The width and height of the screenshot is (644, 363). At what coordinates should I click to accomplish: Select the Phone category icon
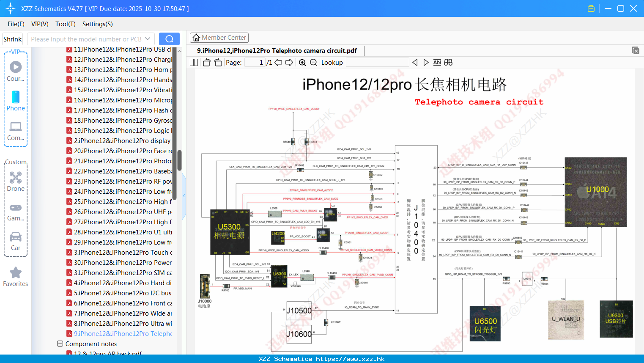coord(16,101)
